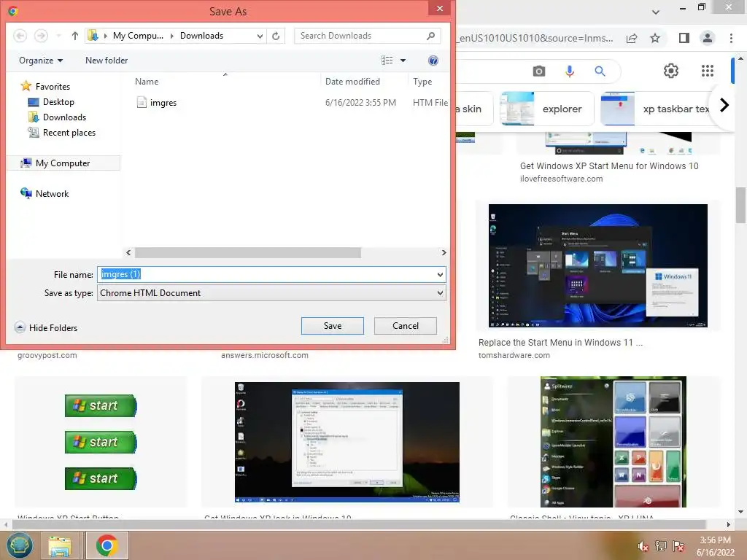The image size is (747, 560).
Task: Open dark desktop dialog thumbnail
Action: pyautogui.click(x=347, y=442)
